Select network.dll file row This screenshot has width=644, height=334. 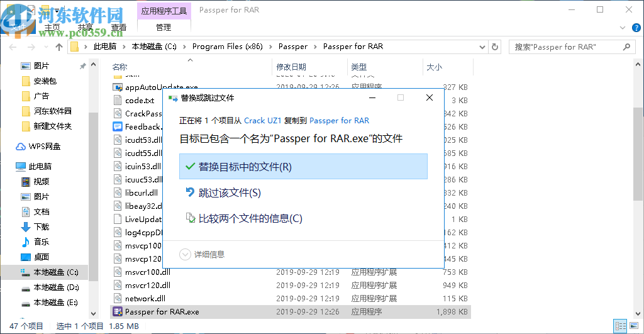[x=291, y=299]
